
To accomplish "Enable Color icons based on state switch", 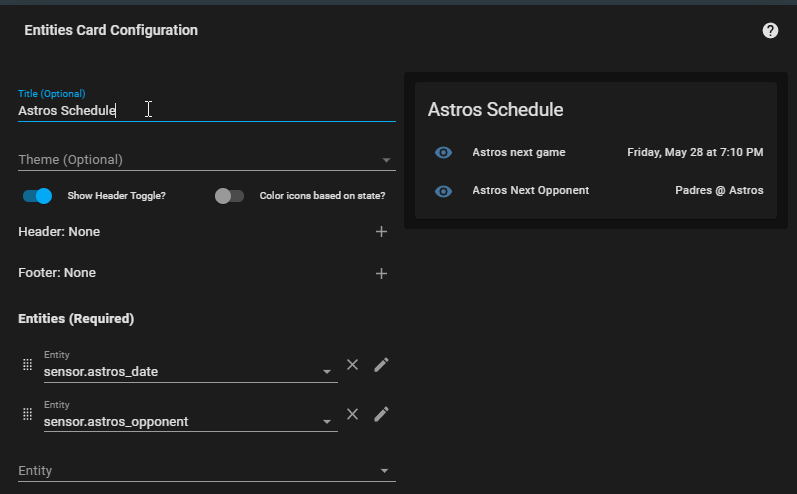I will click(x=229, y=196).
